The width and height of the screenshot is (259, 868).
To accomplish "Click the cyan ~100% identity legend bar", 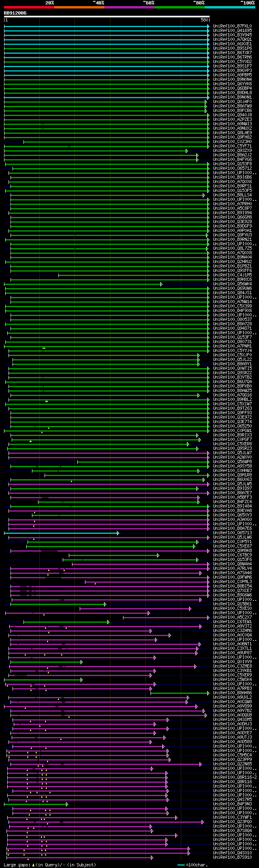I will click(x=229, y=7).
